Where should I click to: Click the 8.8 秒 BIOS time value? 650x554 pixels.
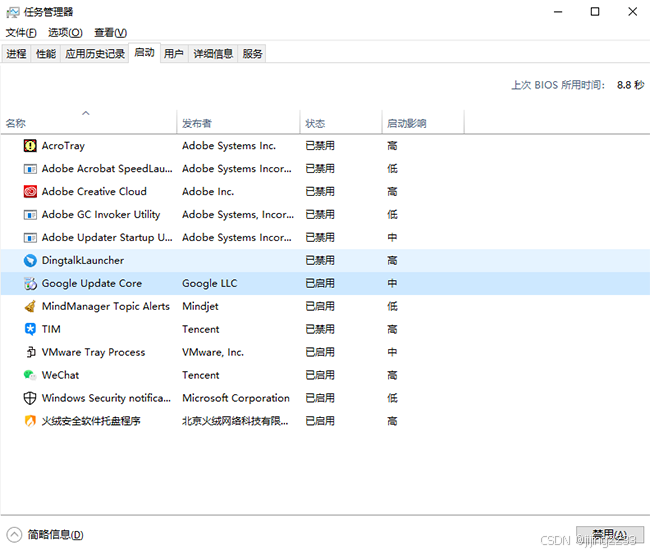point(630,85)
